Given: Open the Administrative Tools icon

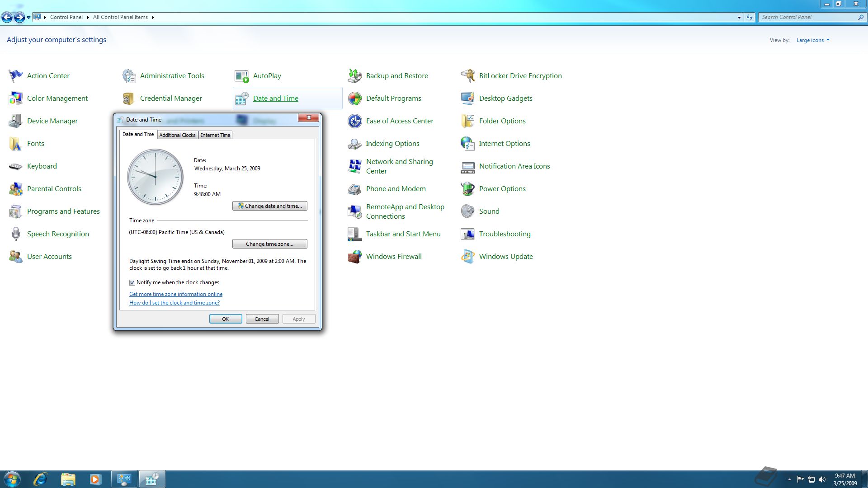Looking at the screenshot, I should click(x=129, y=76).
